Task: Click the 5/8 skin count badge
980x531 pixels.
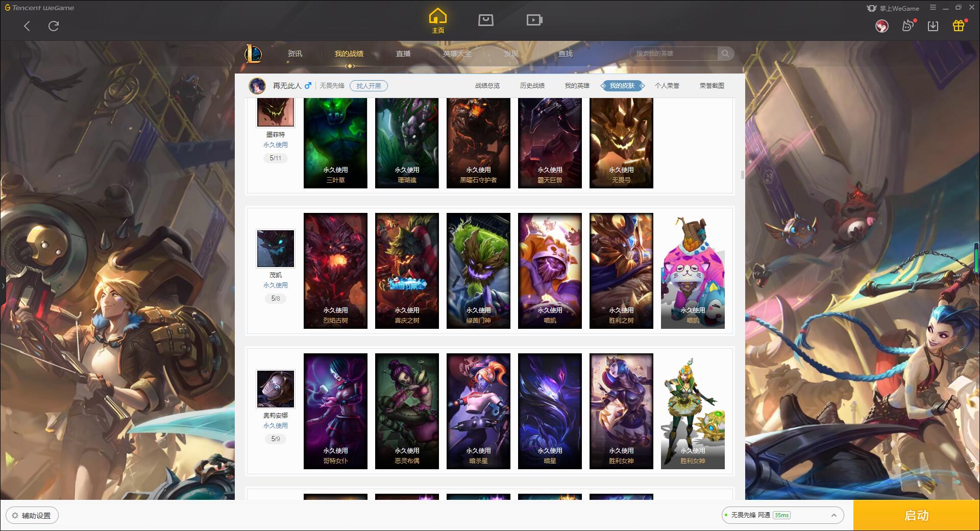Action: pyautogui.click(x=276, y=298)
